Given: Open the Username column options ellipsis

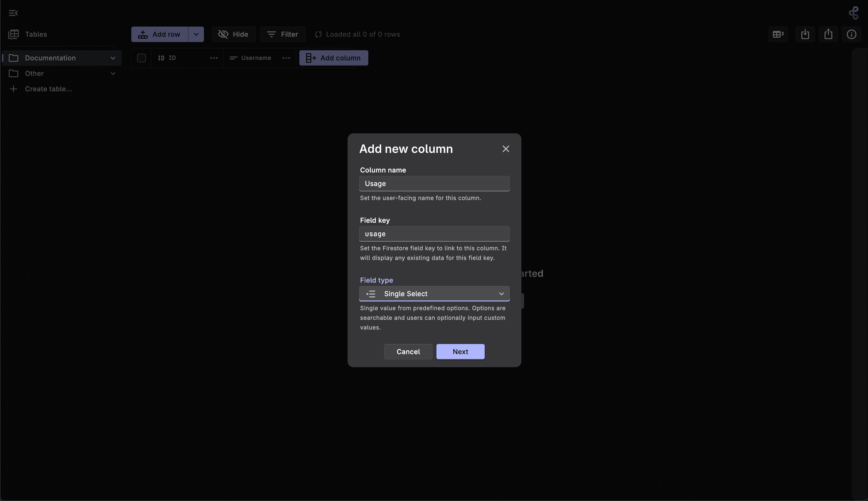Looking at the screenshot, I should point(286,58).
